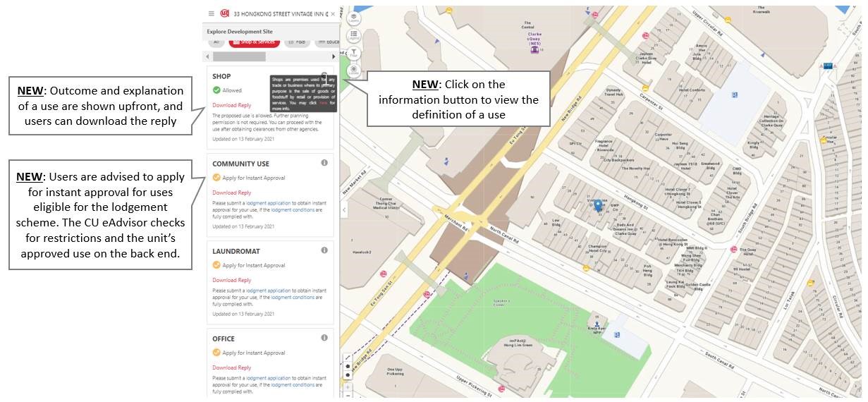This screenshot has width=868, height=402.
Task: Open the Layers map tool
Action: coord(353,19)
